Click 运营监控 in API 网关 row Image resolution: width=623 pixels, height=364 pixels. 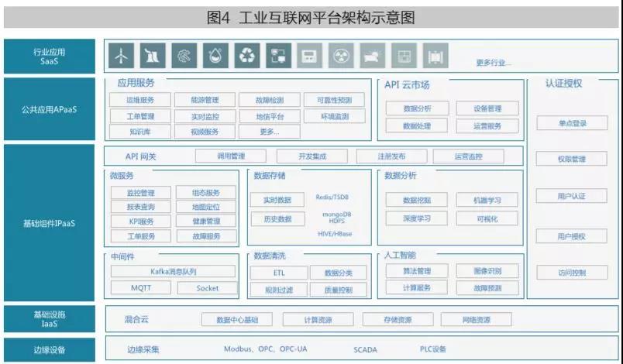pos(469,156)
